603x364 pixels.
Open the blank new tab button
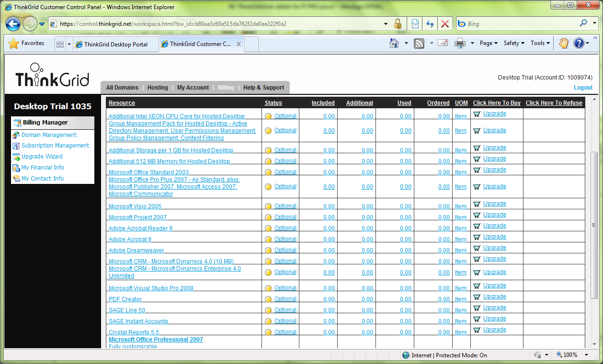(x=252, y=44)
